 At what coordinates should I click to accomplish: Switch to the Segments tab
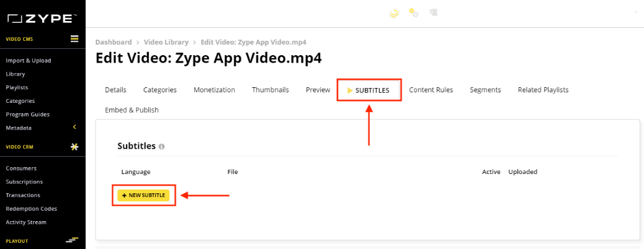pos(485,90)
